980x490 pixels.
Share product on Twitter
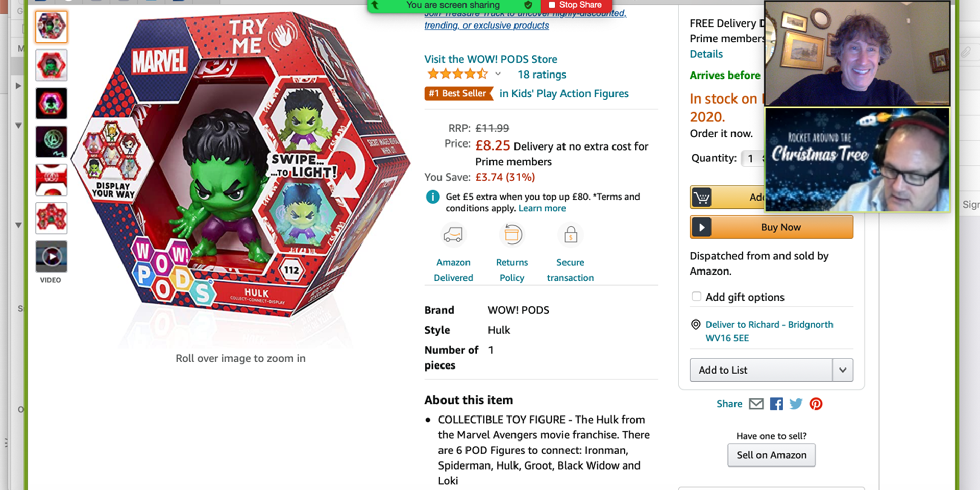pyautogui.click(x=796, y=404)
